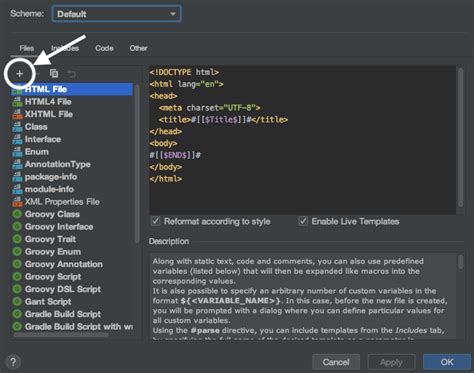Select the HTML4 File list entry
Screen dimensions: 474x373
click(x=48, y=102)
